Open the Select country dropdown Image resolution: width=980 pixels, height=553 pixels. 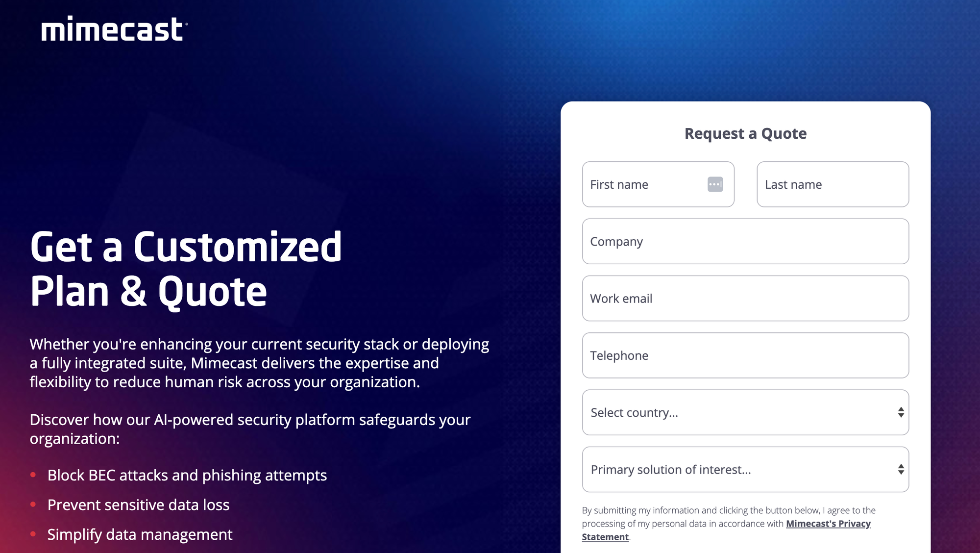745,412
